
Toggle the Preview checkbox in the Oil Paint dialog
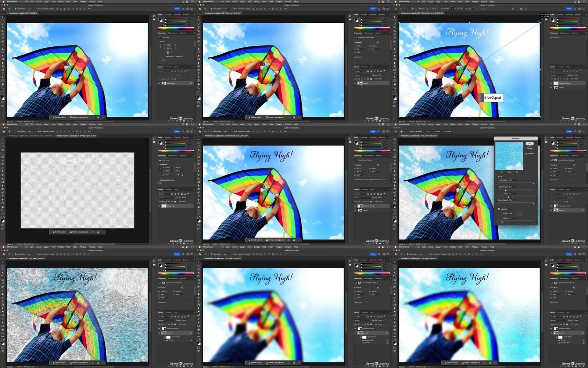[x=526, y=153]
